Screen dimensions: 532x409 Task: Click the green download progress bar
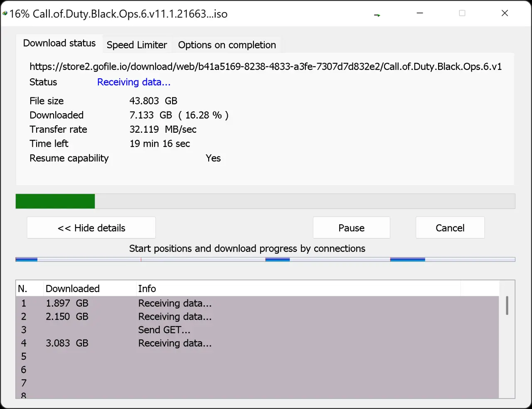click(265, 201)
